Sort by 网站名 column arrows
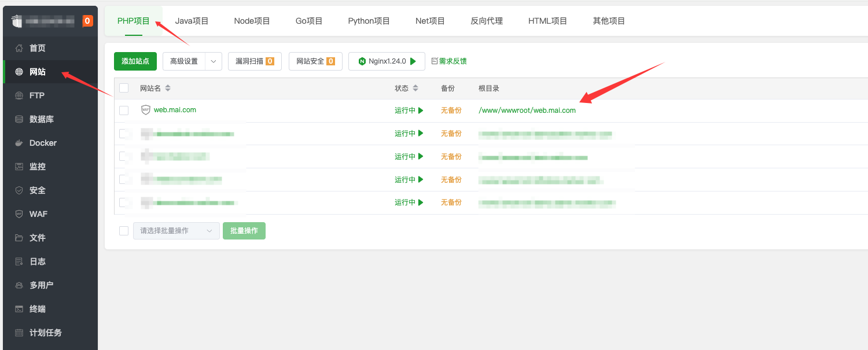Image resolution: width=868 pixels, height=350 pixels. point(168,89)
